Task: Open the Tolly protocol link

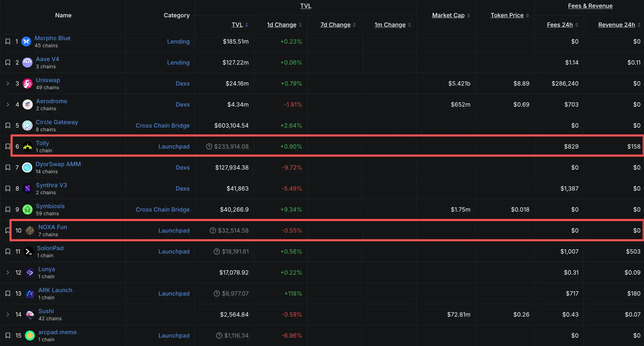Action: (x=42, y=143)
